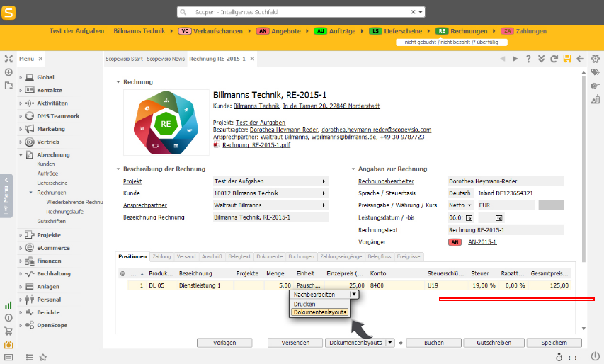Viewport: 604px width, 364px height.
Task: Open Rechnungen in the workflow bar
Action: point(469,31)
